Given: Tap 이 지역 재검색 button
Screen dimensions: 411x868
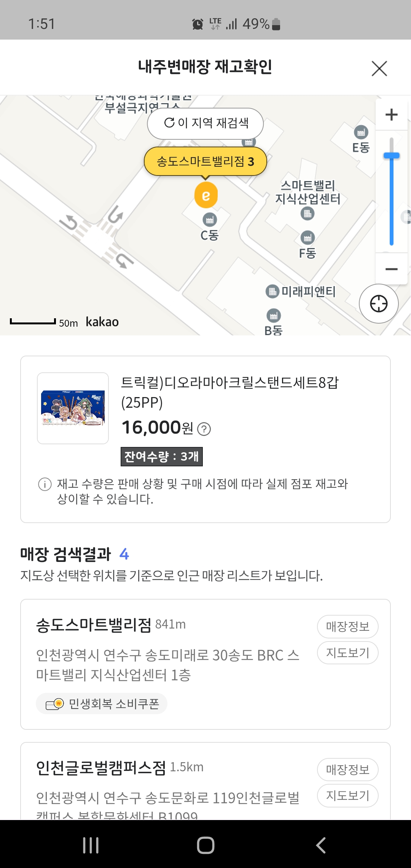Looking at the screenshot, I should click(205, 123).
